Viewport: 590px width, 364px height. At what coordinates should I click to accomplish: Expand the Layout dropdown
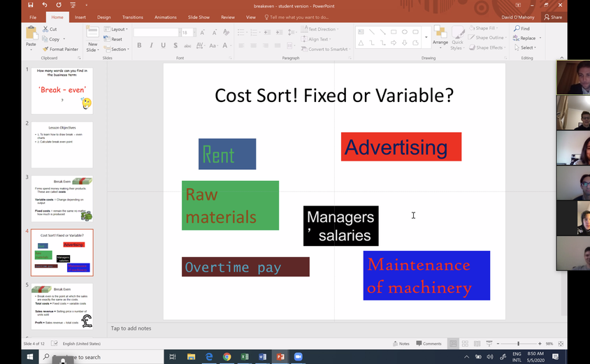(x=117, y=29)
